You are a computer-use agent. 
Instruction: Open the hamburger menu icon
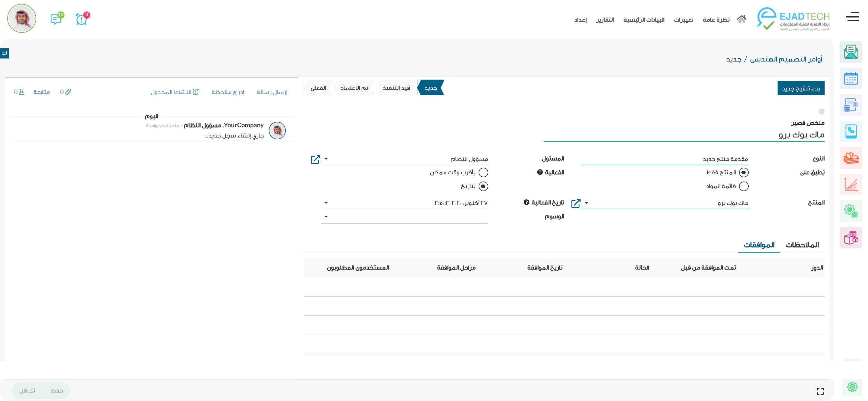(852, 17)
